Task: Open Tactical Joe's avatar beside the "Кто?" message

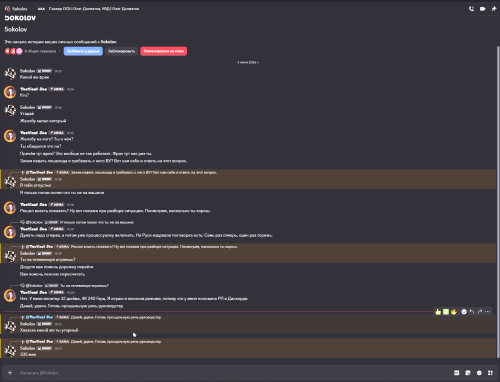Action: [x=10, y=92]
